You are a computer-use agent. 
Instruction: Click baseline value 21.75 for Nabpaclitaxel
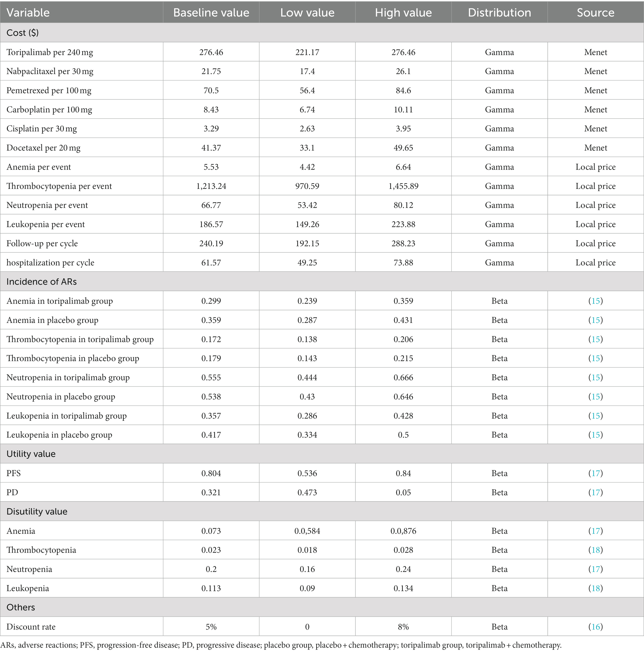click(211, 72)
